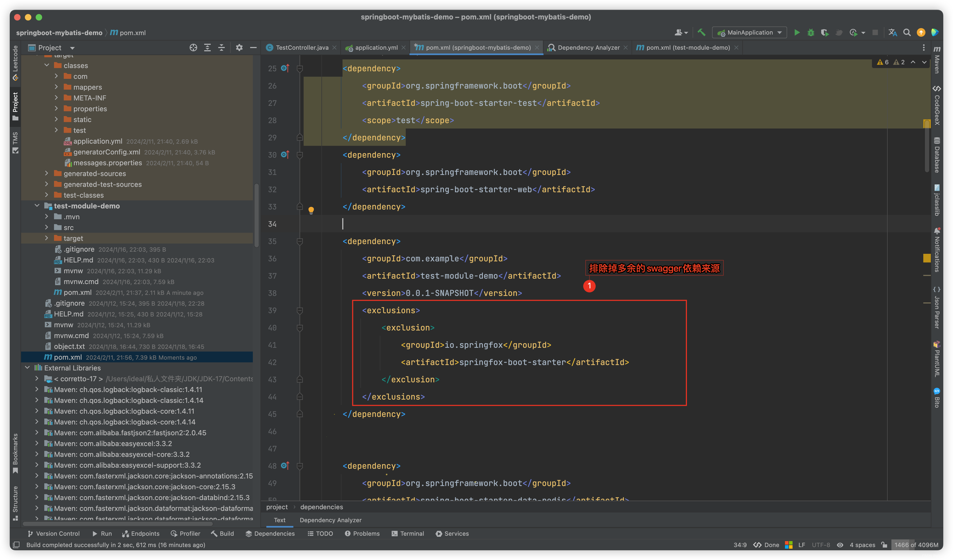This screenshot has width=953, height=560.
Task: Click the memory usage indicator 1466 of 4096M
Action: [x=916, y=545]
